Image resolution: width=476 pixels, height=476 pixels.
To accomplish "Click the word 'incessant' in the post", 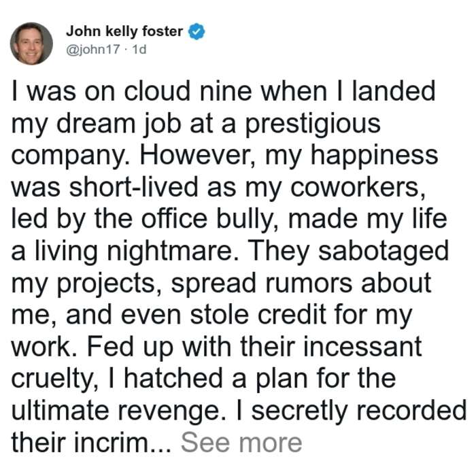I will [x=362, y=347].
